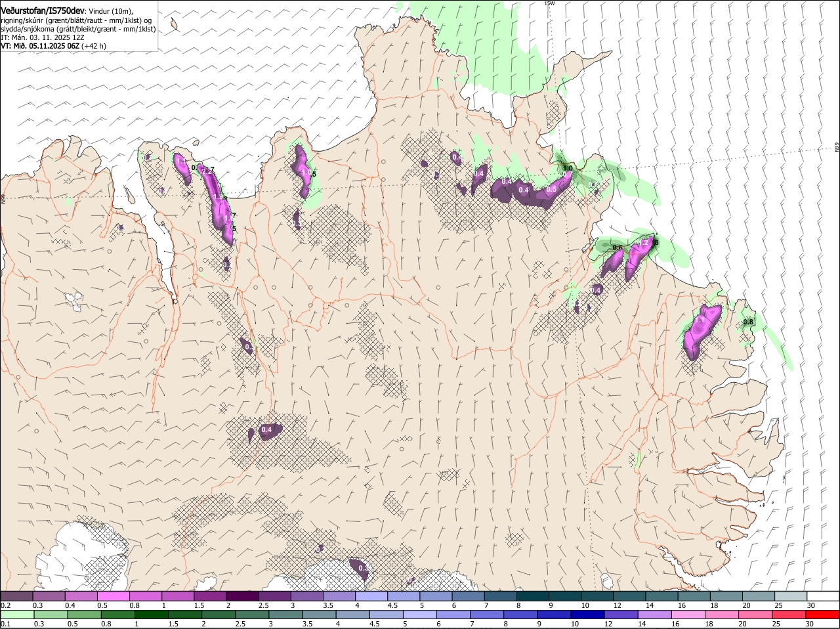Click the 0.8 value on the east coast
840x629 pixels.
pos(748,322)
